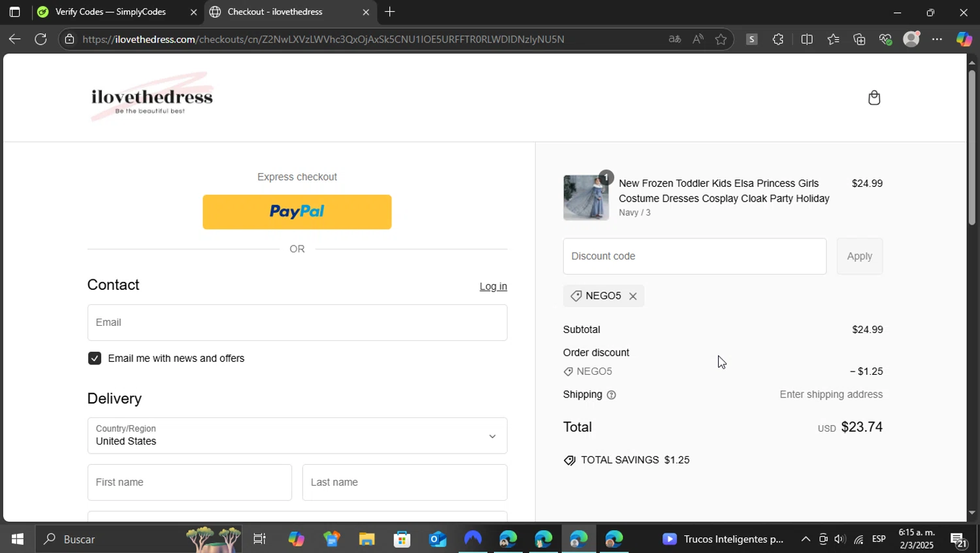Open browser collections icon
The image size is (980, 553).
click(859, 39)
